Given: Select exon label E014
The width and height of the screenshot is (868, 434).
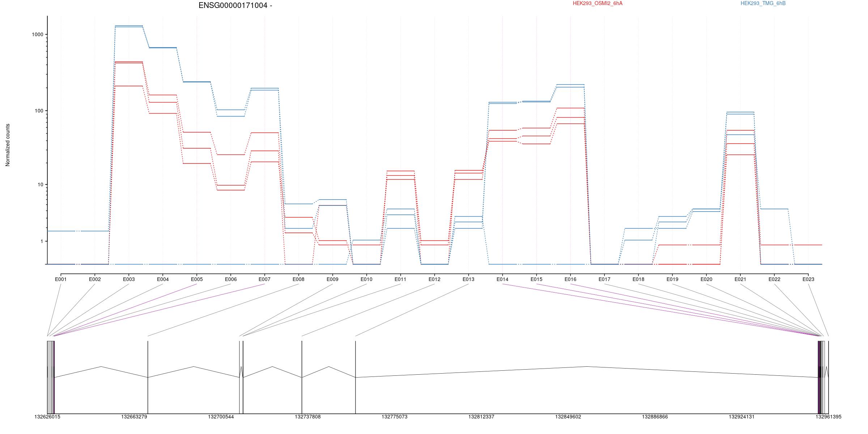Looking at the screenshot, I should (502, 279).
